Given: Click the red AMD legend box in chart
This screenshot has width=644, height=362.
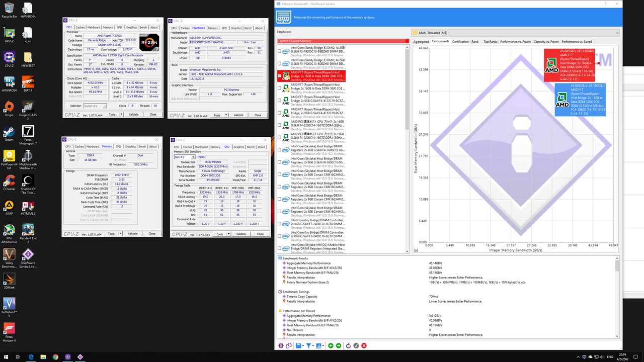Looking at the screenshot, I should [570, 65].
